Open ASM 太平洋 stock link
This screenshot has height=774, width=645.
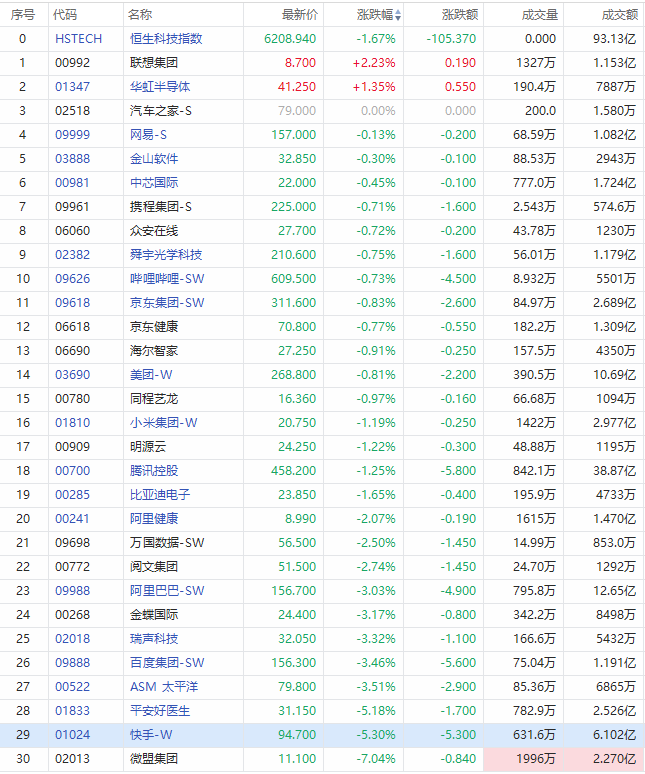pyautogui.click(x=164, y=687)
